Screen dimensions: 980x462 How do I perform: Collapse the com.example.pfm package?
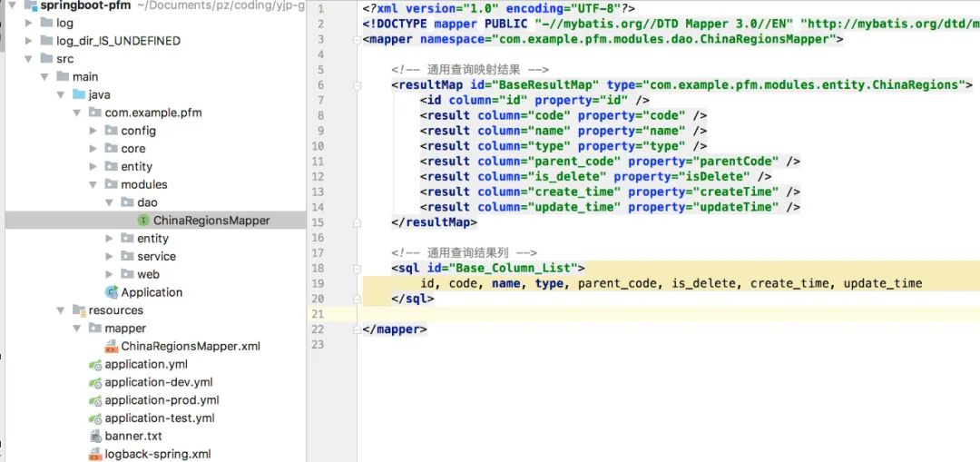point(77,113)
